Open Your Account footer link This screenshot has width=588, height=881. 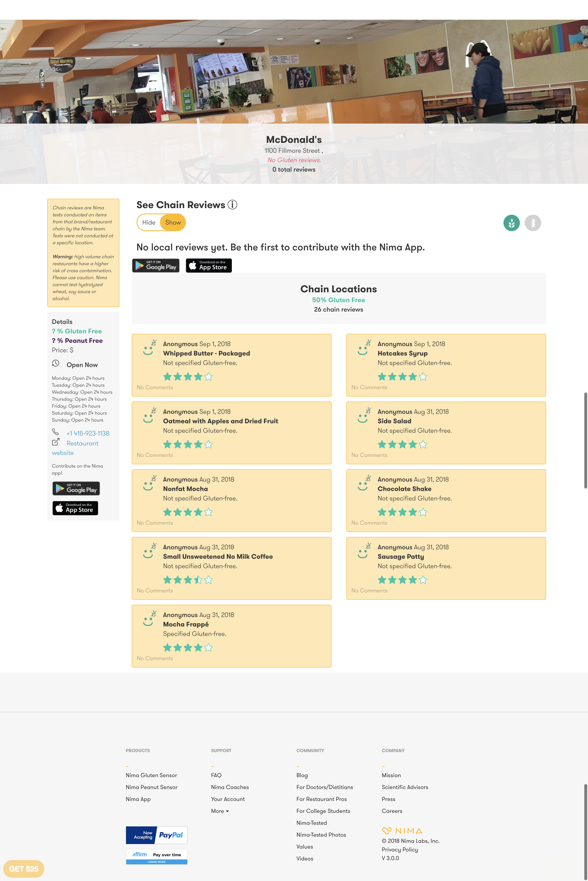point(228,799)
